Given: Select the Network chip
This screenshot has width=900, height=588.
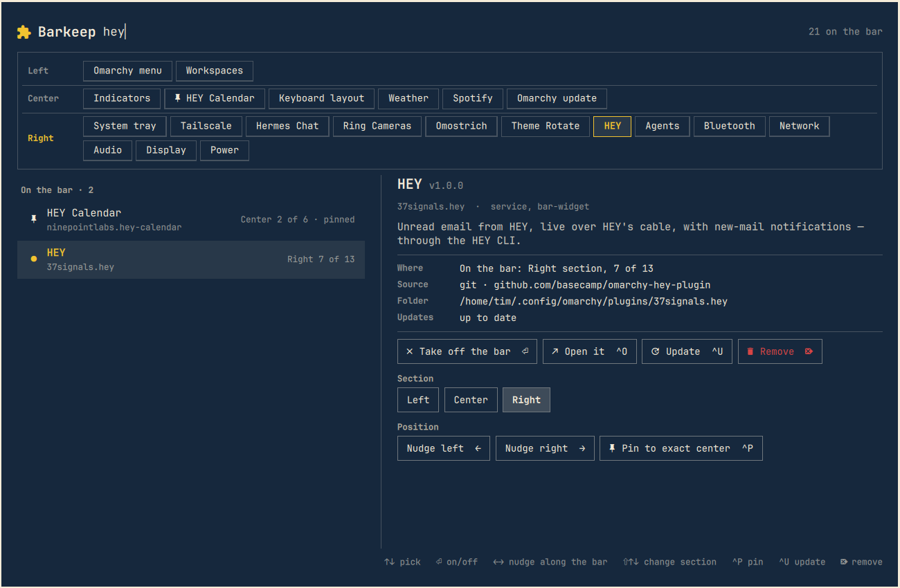Looking at the screenshot, I should coord(800,126).
